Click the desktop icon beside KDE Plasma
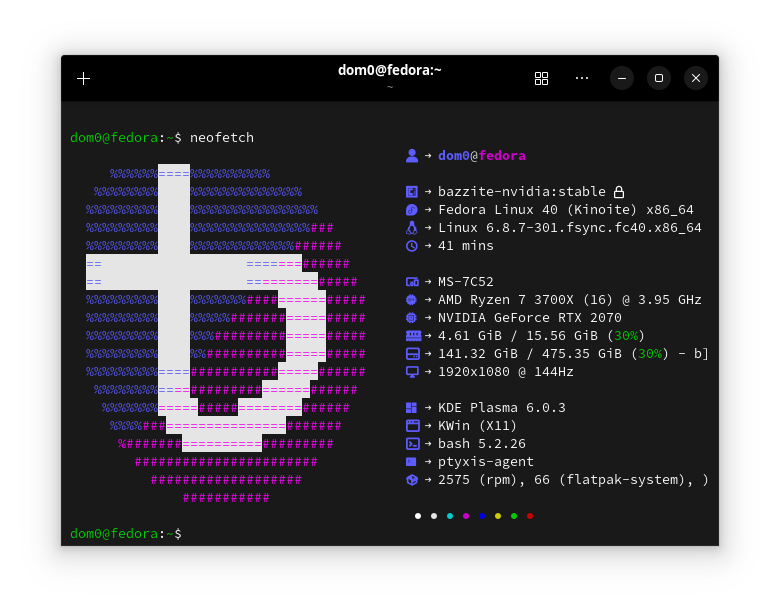Viewport: 780px width, 613px height. [x=411, y=408]
